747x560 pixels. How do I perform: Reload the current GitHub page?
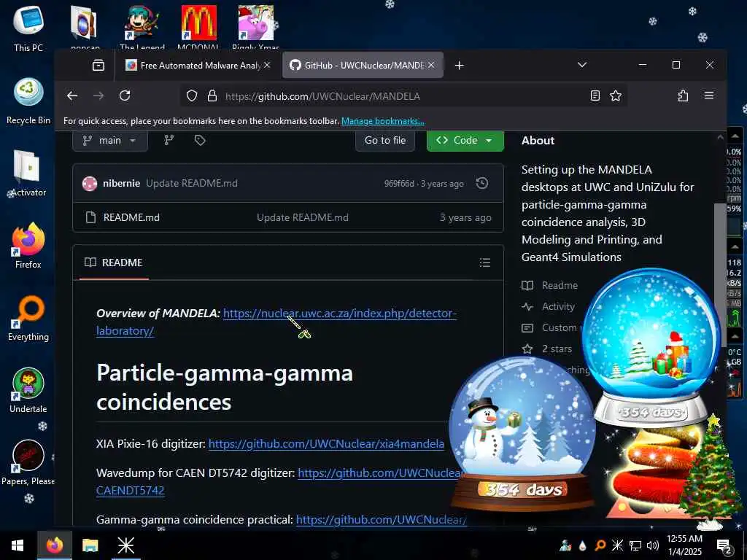[x=125, y=96]
